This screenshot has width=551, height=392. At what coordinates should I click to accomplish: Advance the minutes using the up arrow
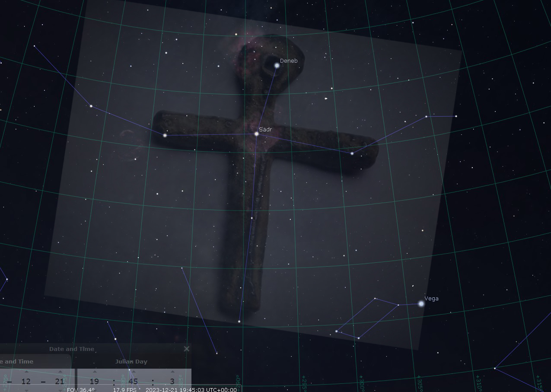tap(133, 372)
